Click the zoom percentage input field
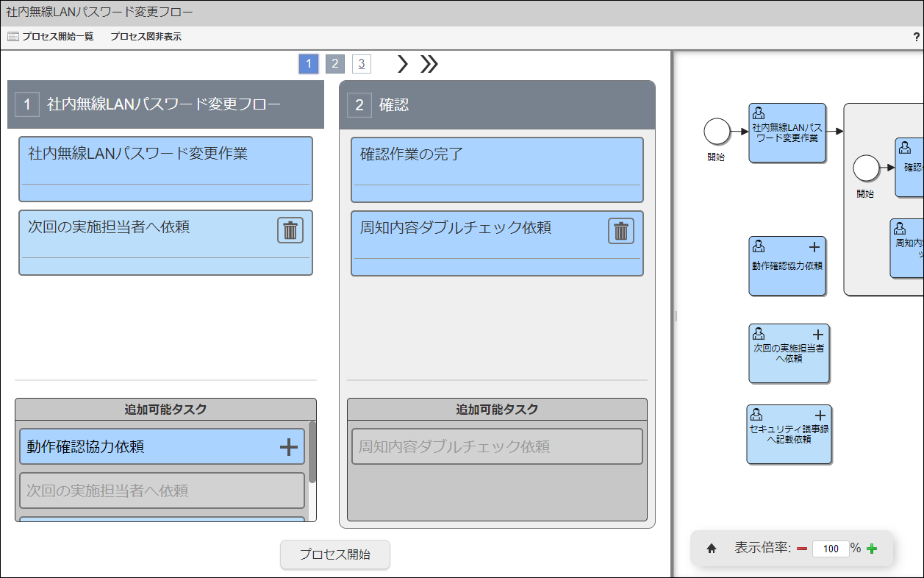The height and width of the screenshot is (578, 924). [831, 549]
